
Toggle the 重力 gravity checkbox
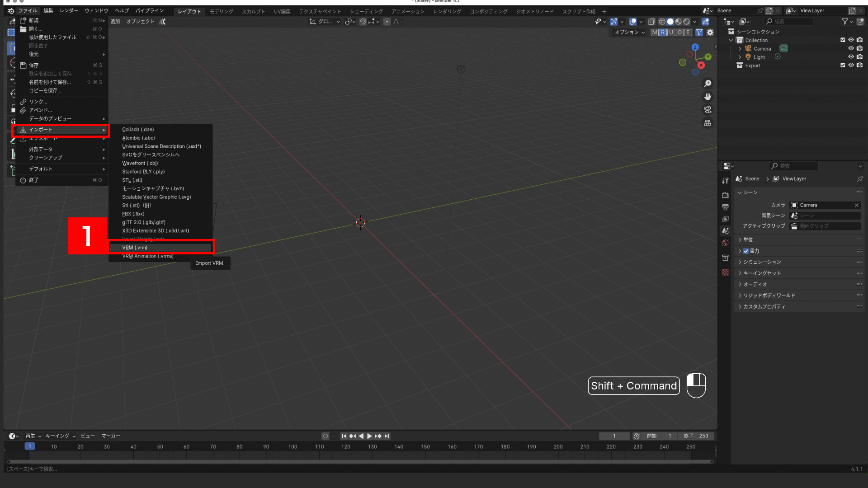(746, 251)
